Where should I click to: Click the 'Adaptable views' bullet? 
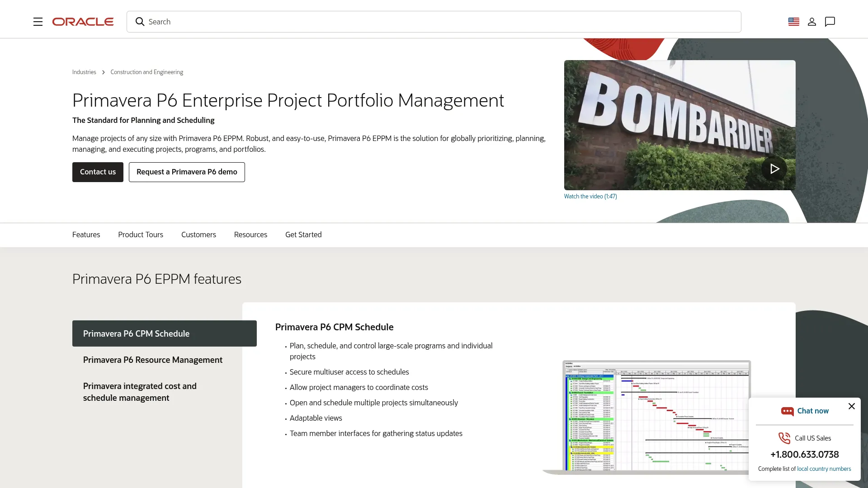pos(316,418)
